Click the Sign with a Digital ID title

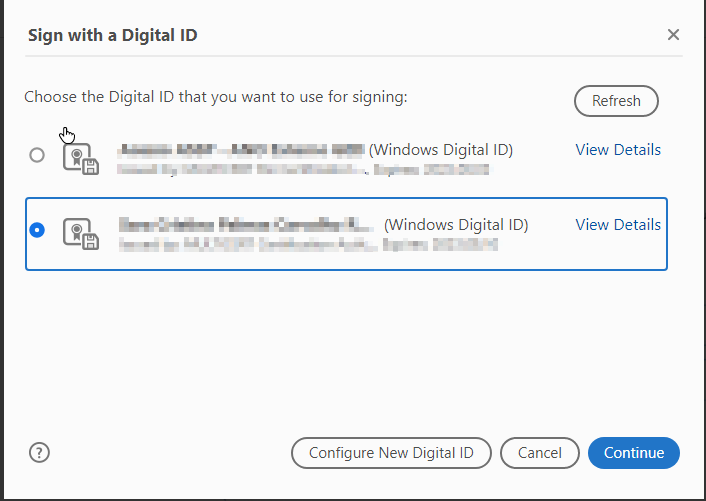(x=113, y=35)
